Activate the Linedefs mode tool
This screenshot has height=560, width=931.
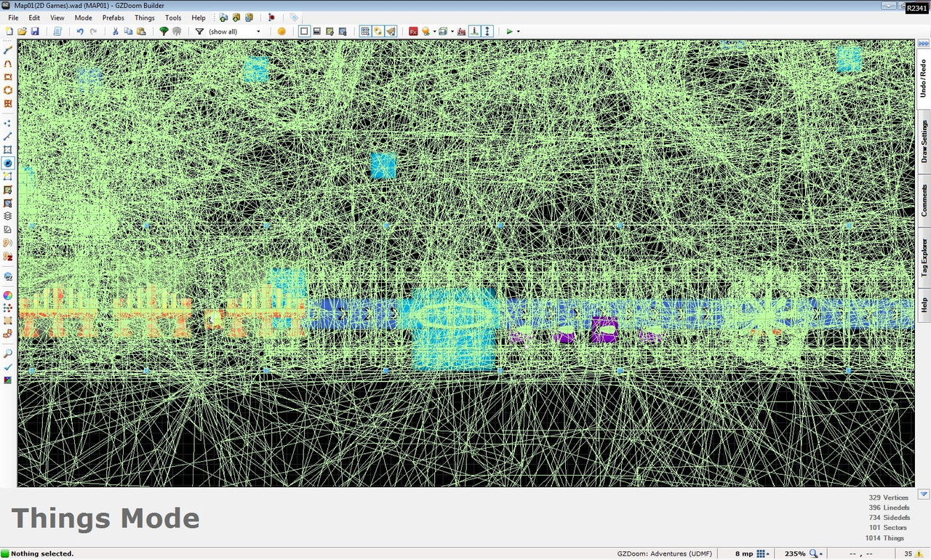tap(8, 137)
